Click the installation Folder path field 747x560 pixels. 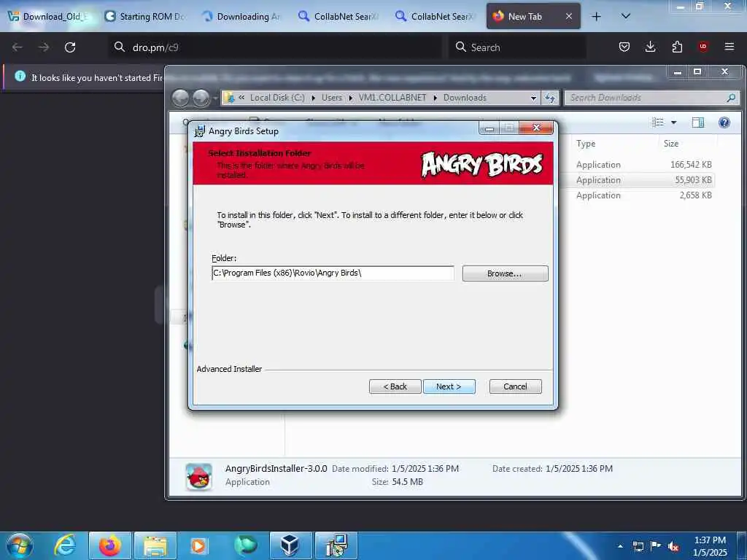pyautogui.click(x=333, y=273)
